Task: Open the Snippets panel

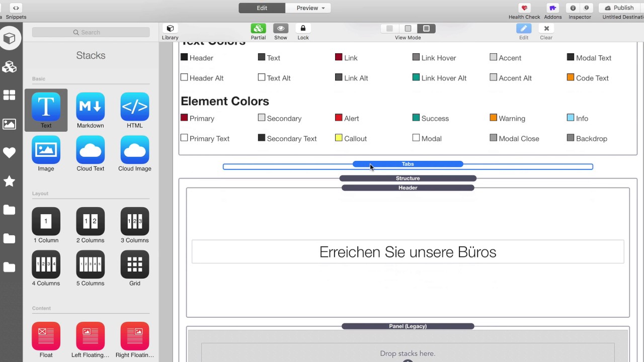Action: [16, 12]
